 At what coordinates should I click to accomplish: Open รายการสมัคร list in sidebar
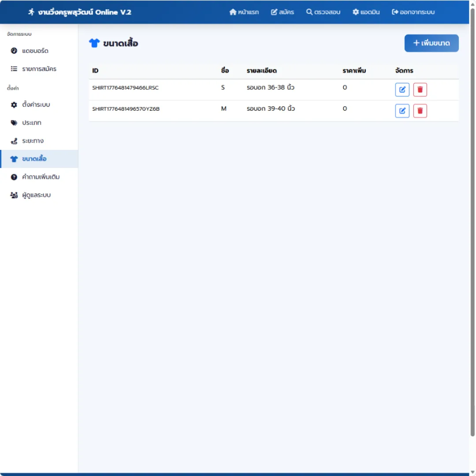click(x=39, y=69)
